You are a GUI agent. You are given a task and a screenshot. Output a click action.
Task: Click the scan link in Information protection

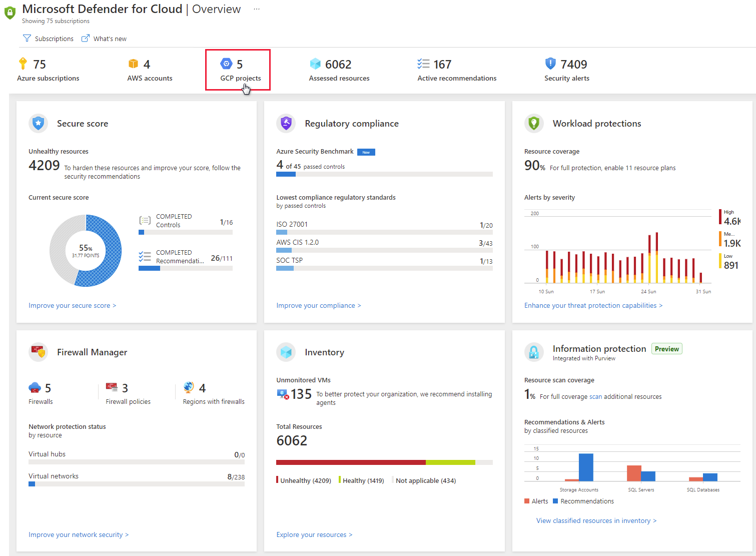point(595,396)
